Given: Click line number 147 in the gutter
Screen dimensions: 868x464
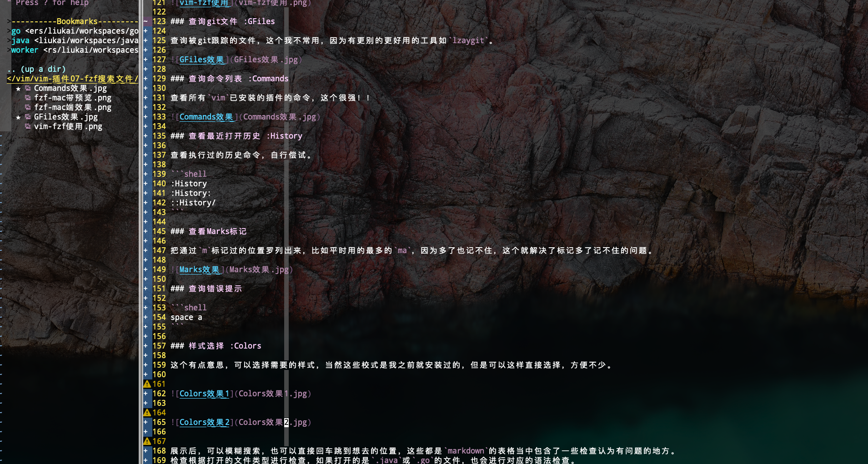Looking at the screenshot, I should pos(159,250).
